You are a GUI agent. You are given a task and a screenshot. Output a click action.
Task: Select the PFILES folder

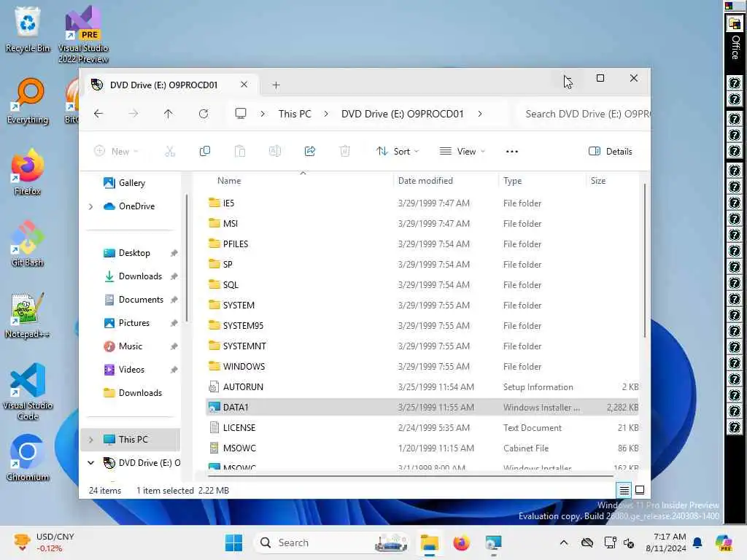click(x=422, y=244)
